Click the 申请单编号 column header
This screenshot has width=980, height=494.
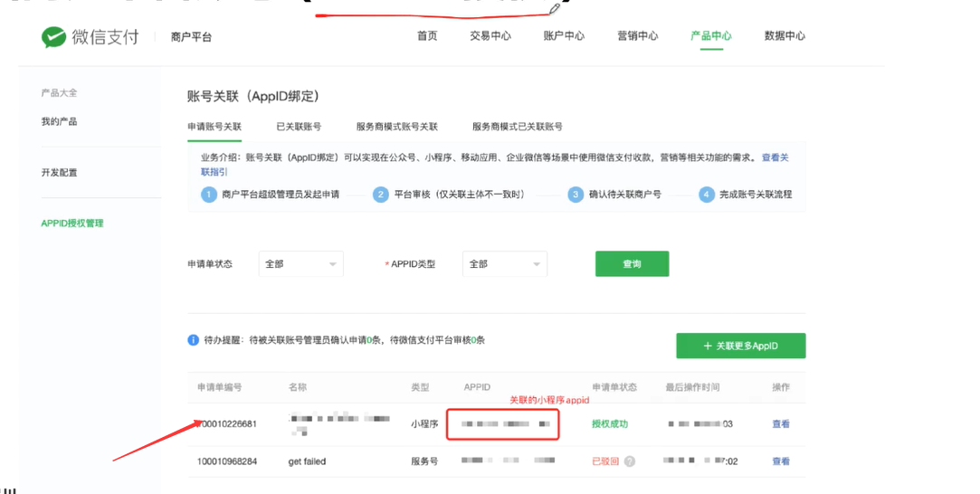219,387
